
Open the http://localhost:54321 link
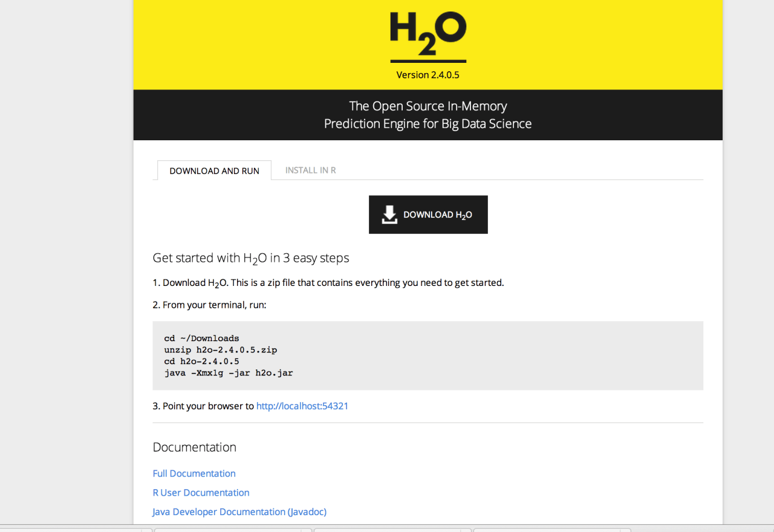point(302,406)
